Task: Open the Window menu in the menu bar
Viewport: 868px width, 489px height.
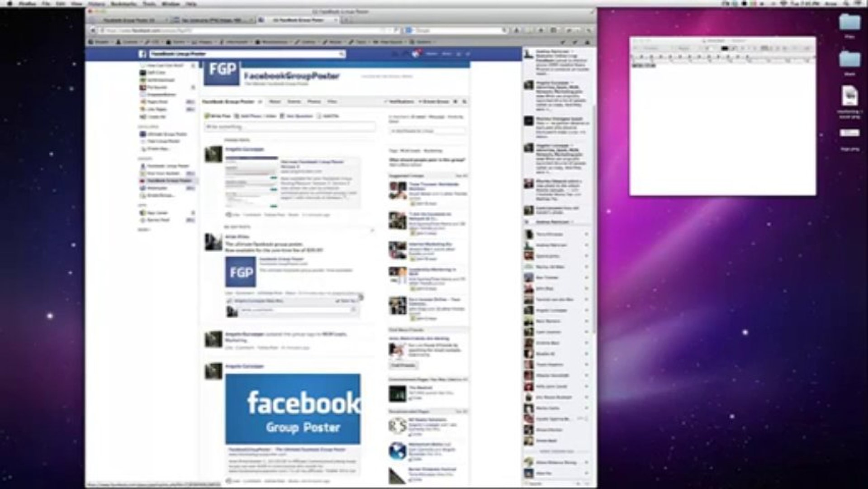Action: coord(171,4)
